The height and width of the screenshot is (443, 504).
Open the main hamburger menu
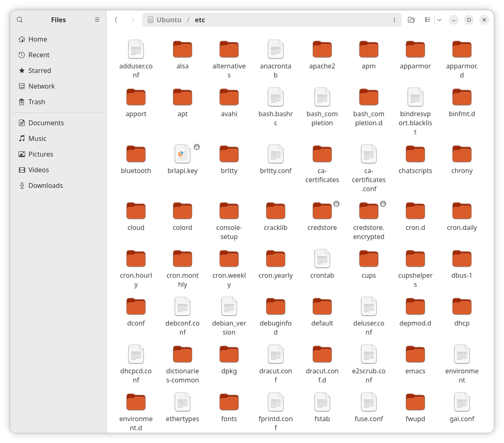pyautogui.click(x=97, y=20)
